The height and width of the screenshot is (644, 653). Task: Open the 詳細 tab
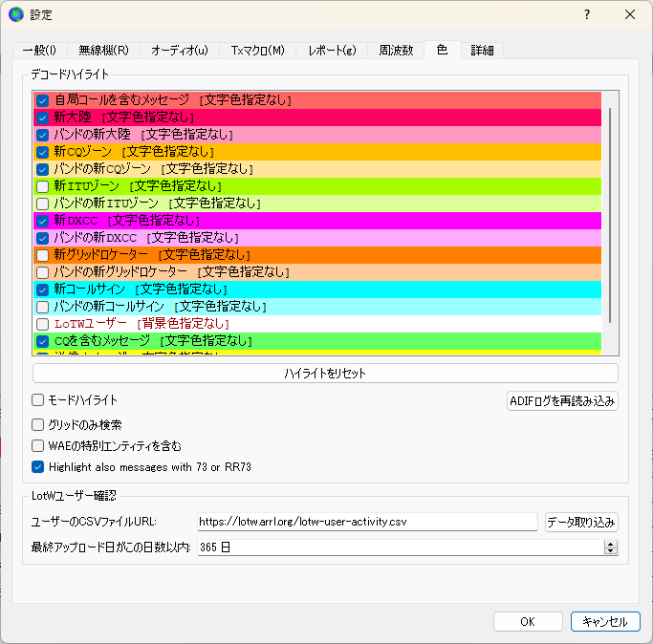pos(482,51)
